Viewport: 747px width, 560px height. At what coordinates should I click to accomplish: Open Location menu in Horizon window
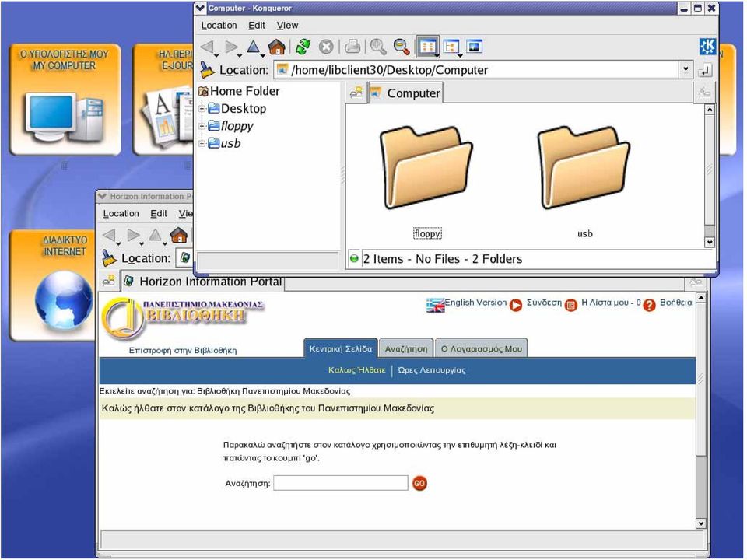tap(121, 213)
